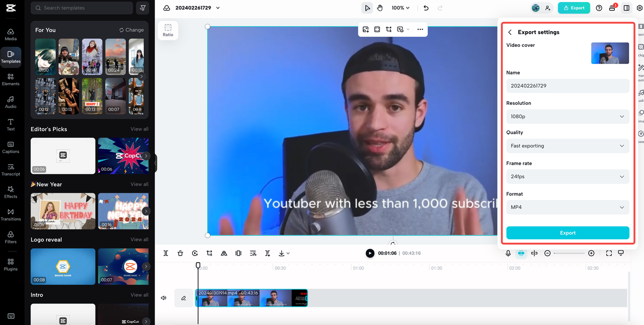
Task: Switch to the Transitions sidebar tab
Action: [x=11, y=214]
